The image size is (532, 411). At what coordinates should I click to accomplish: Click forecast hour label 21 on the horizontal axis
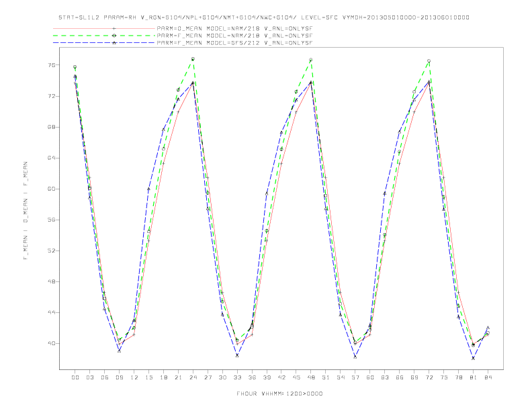(x=178, y=377)
